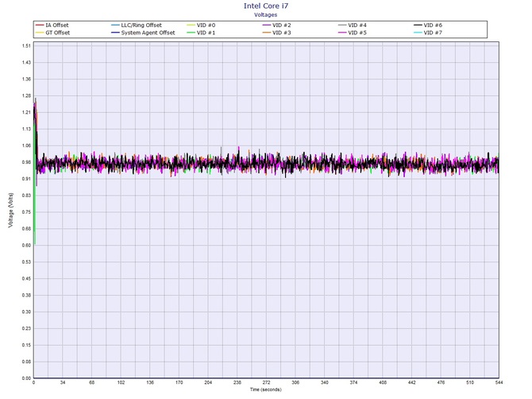Click the VID #4 legend label
The width and height of the screenshot is (532, 399).
point(357,25)
